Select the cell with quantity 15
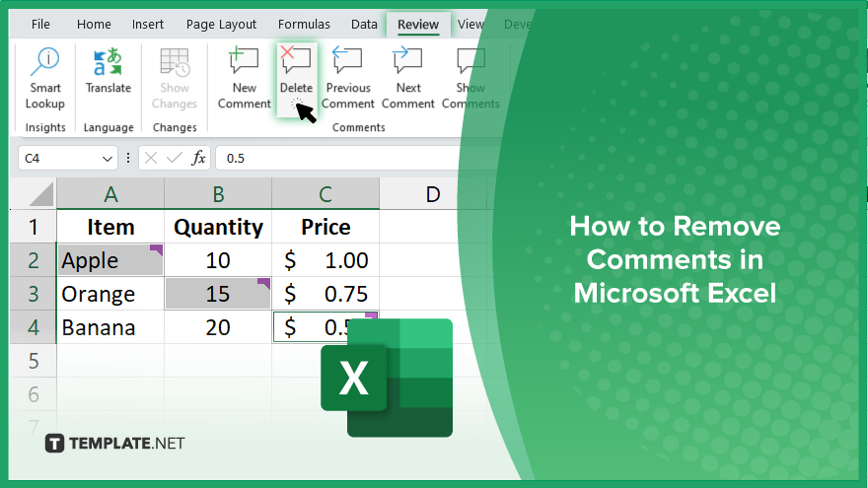Image resolution: width=868 pixels, height=488 pixels. pyautogui.click(x=218, y=294)
